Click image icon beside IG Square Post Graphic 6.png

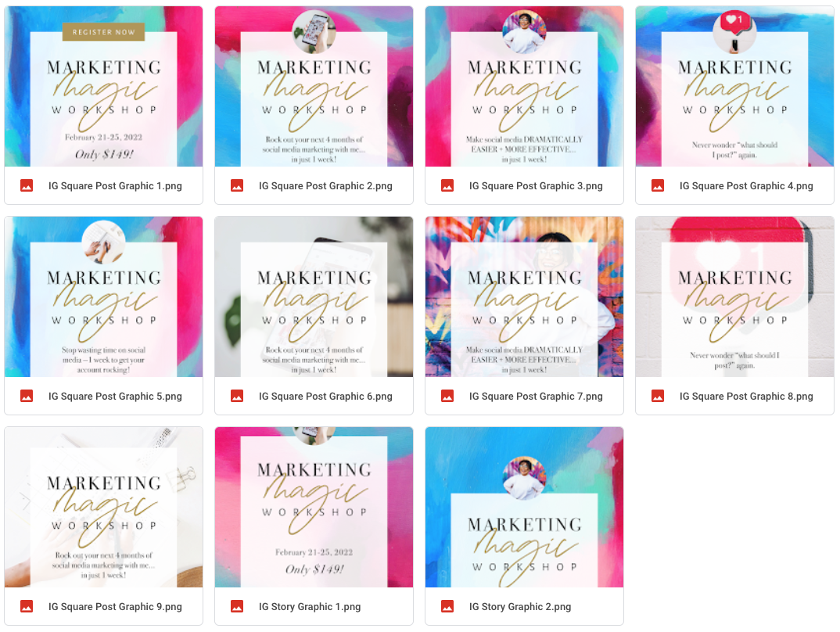pos(237,396)
